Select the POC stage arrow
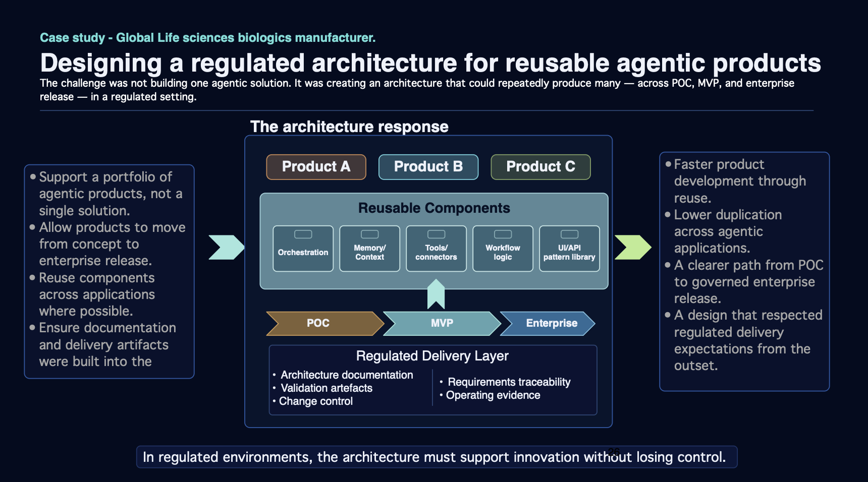This screenshot has width=868, height=482. coord(325,323)
